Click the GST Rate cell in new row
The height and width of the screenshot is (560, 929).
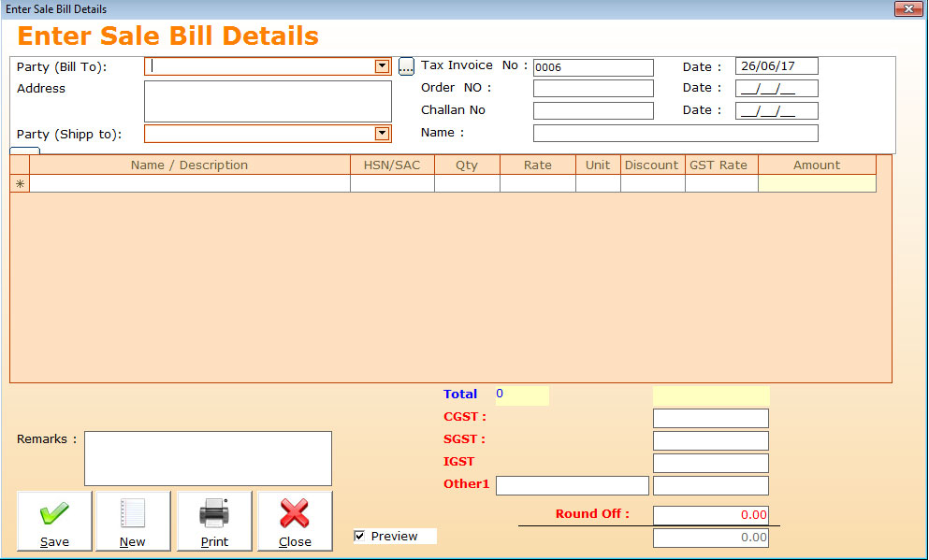(721, 183)
